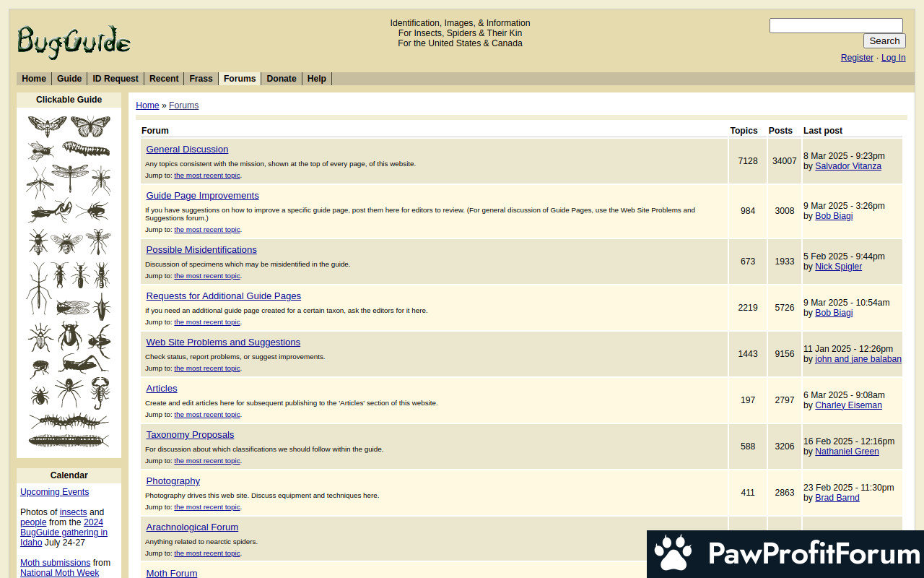Click the butterfly icon in Clickable Guide
Image resolution: width=924 pixels, height=578 pixels.
coord(90,126)
